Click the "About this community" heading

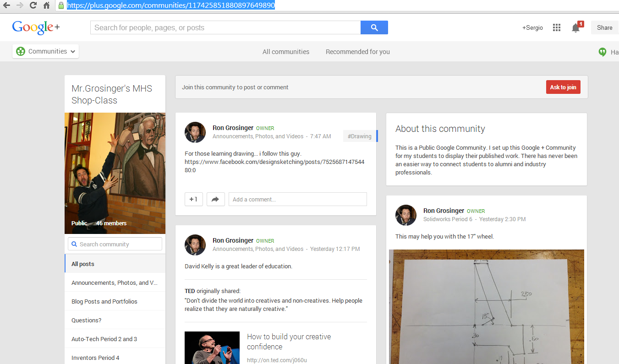point(440,129)
